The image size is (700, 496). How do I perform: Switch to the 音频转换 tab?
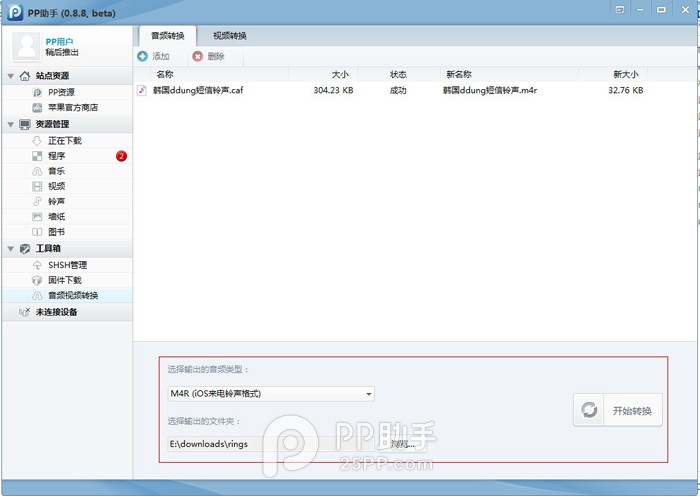(167, 36)
